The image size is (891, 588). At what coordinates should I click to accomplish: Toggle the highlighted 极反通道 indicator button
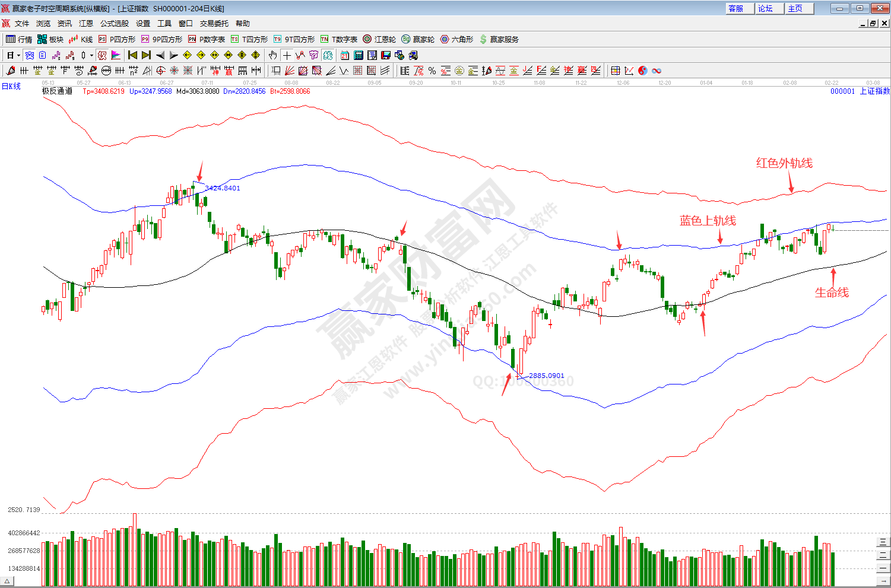102,55
